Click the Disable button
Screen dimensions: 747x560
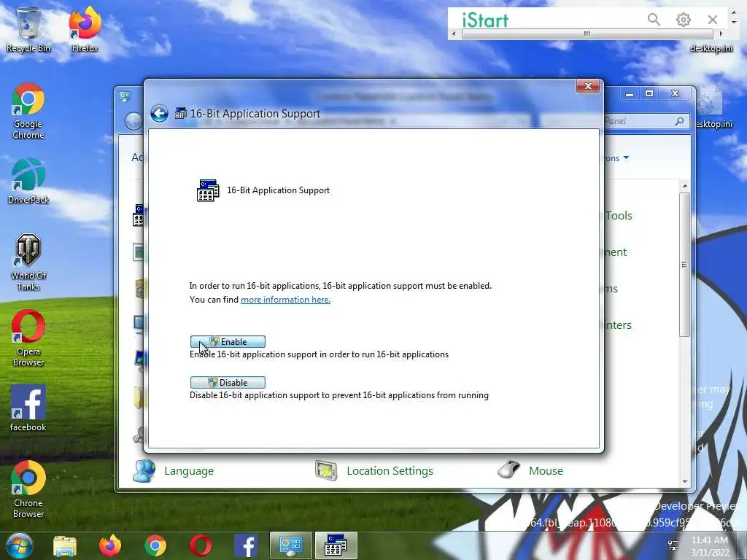(x=228, y=382)
